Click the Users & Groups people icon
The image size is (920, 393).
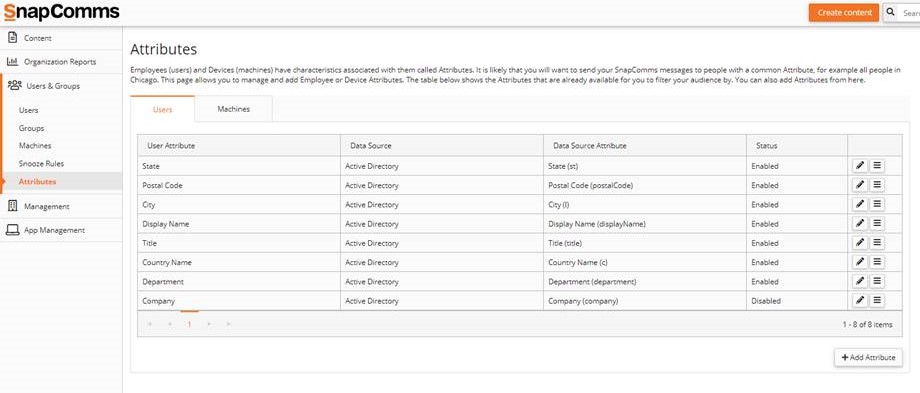15,86
